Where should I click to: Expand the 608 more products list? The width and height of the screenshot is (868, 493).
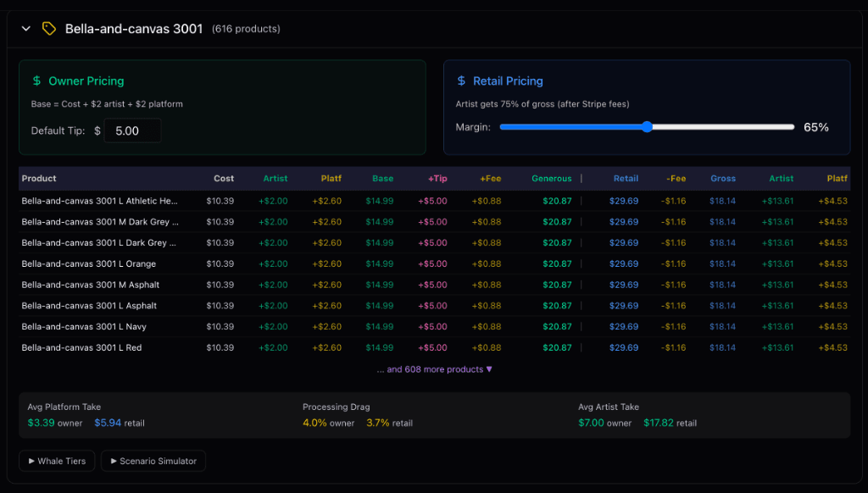click(x=435, y=368)
